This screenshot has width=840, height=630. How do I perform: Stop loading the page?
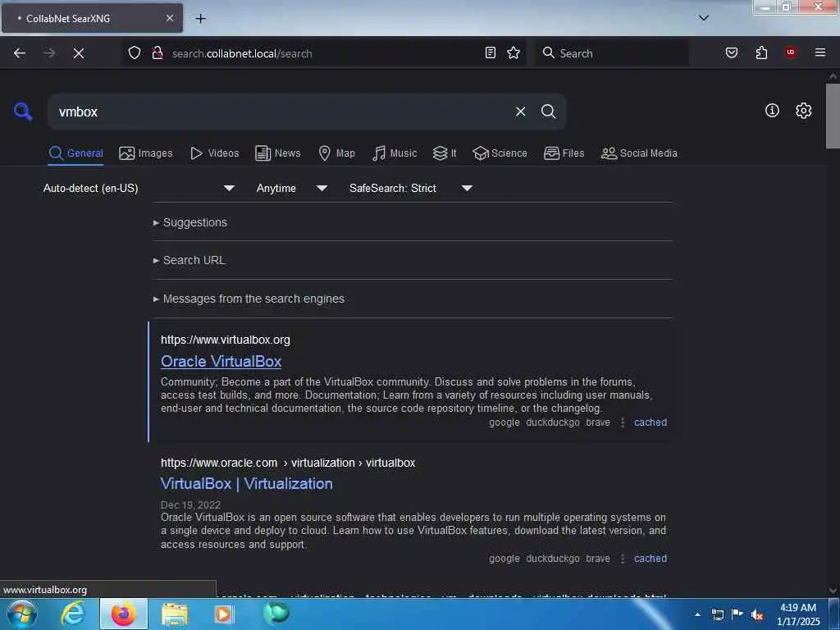(78, 53)
